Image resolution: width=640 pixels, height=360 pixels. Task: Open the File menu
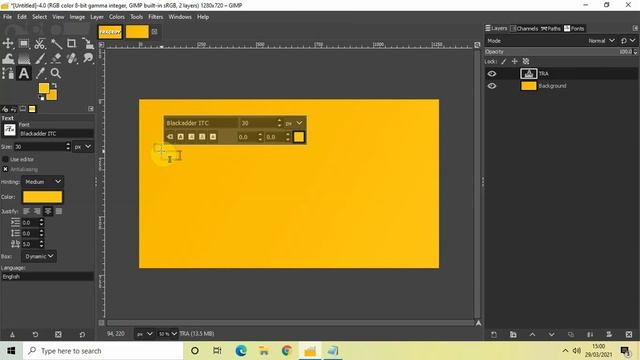[x=7, y=17]
